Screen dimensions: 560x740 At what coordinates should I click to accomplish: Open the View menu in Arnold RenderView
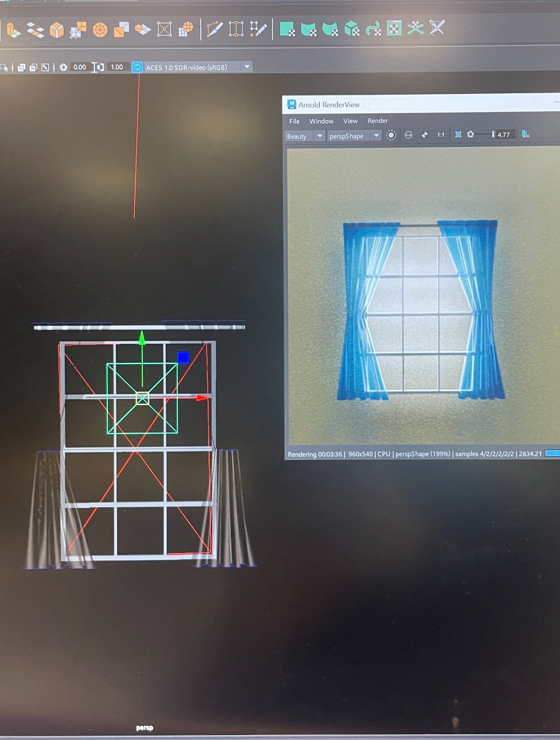pyautogui.click(x=350, y=121)
